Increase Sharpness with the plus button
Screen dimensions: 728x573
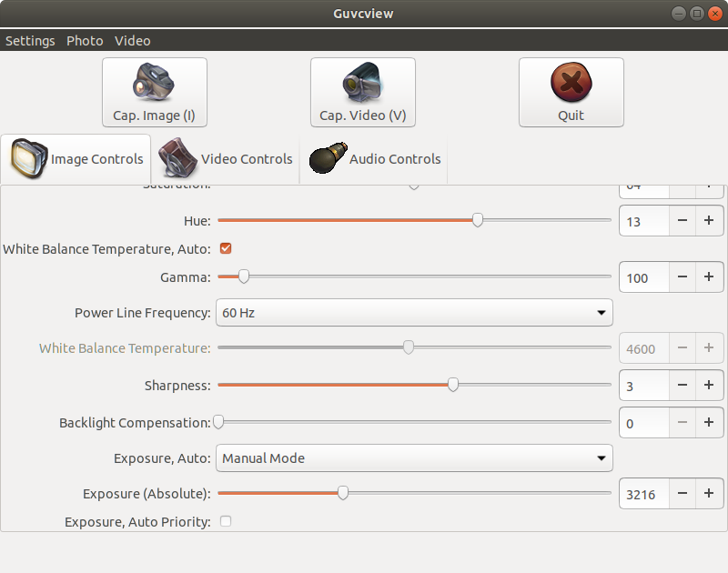709,385
